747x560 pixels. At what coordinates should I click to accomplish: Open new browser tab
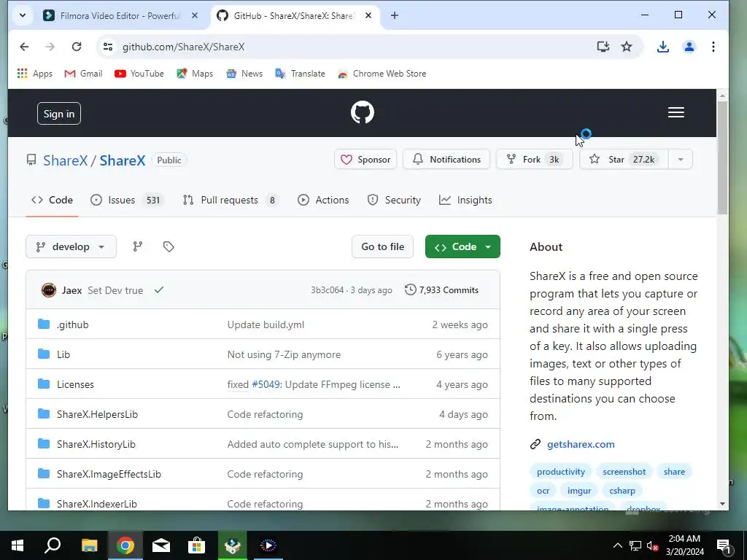(395, 16)
